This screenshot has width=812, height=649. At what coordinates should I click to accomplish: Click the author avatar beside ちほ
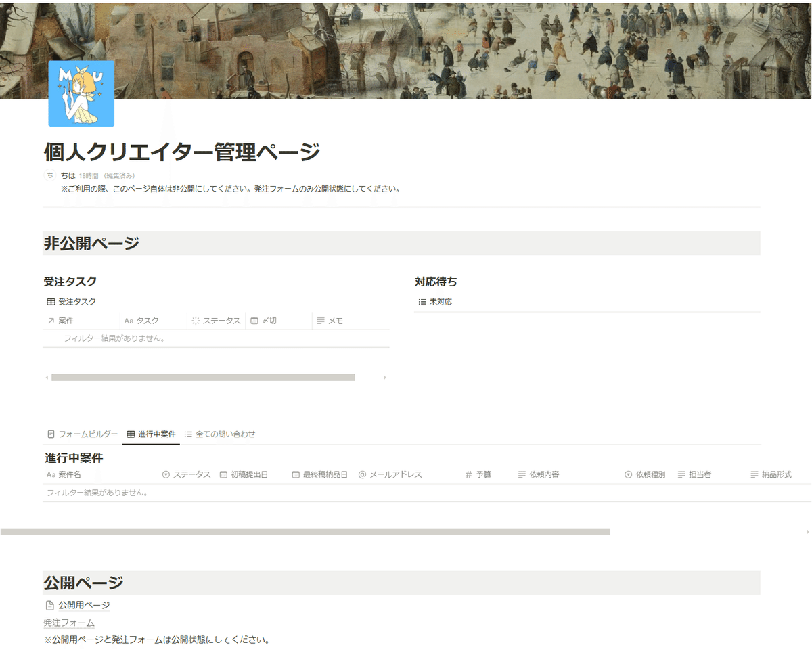[x=50, y=175]
